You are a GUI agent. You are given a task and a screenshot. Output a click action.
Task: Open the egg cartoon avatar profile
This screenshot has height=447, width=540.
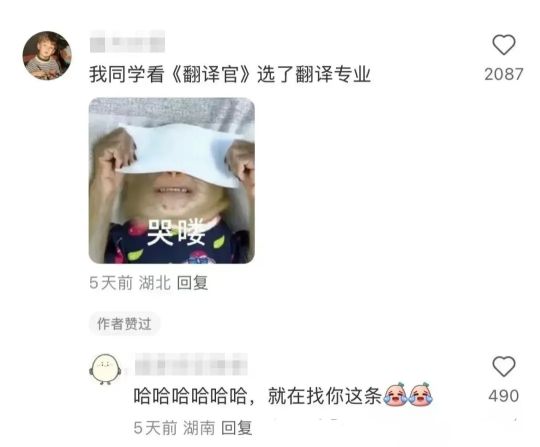point(105,369)
